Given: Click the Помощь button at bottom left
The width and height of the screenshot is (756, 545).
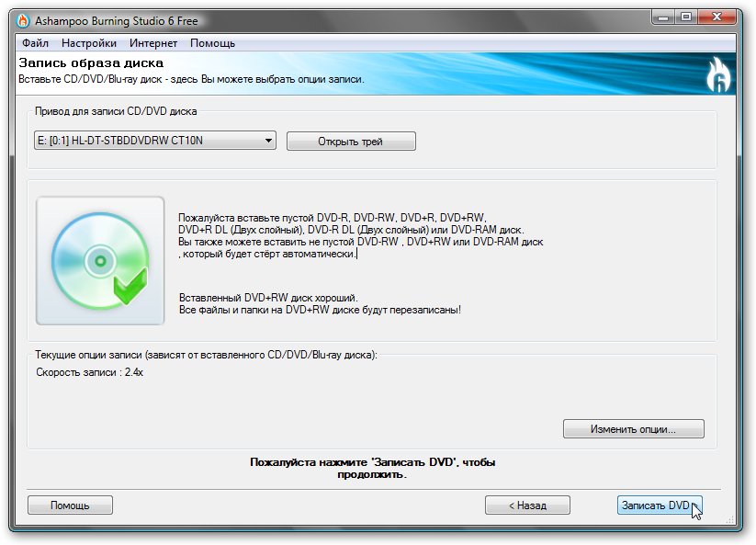Looking at the screenshot, I should pyautogui.click(x=70, y=505).
